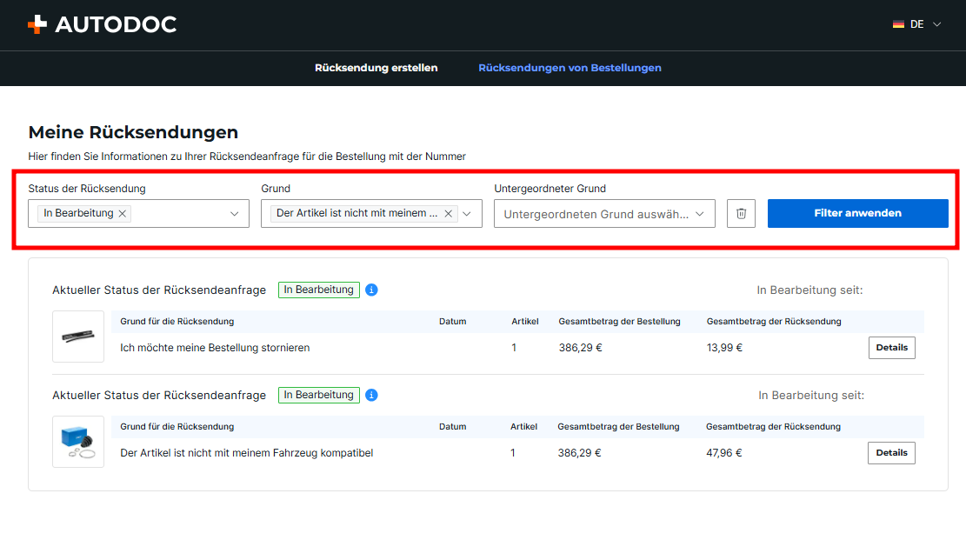Open the DE language dropdown chevron
Image resolution: width=966 pixels, height=560 pixels.
click(936, 24)
